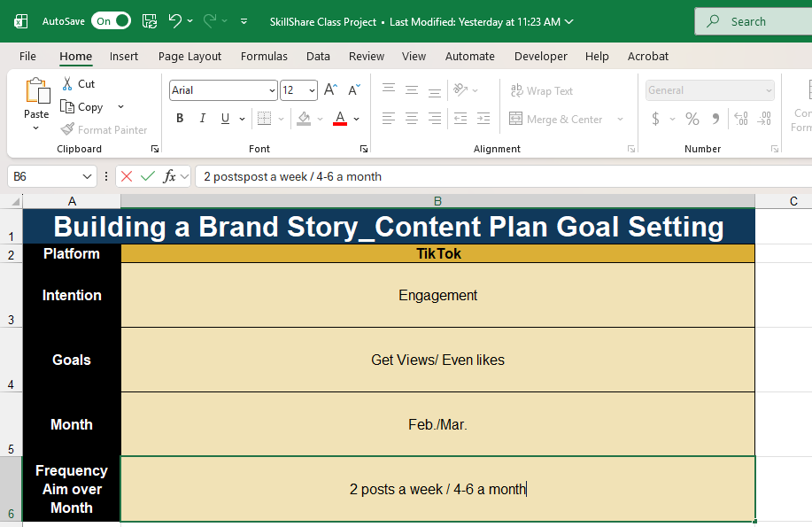
Task: Click the Fill Color bucket icon
Action: click(304, 119)
